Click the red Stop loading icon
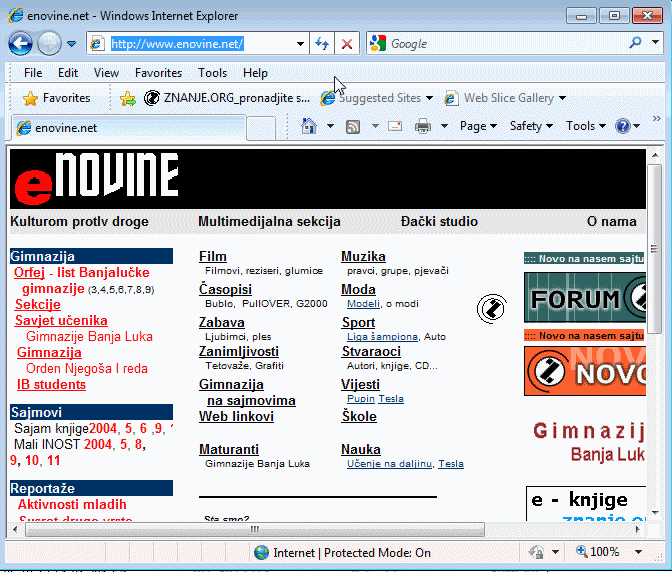Screen dimensions: 672x572 point(347,44)
